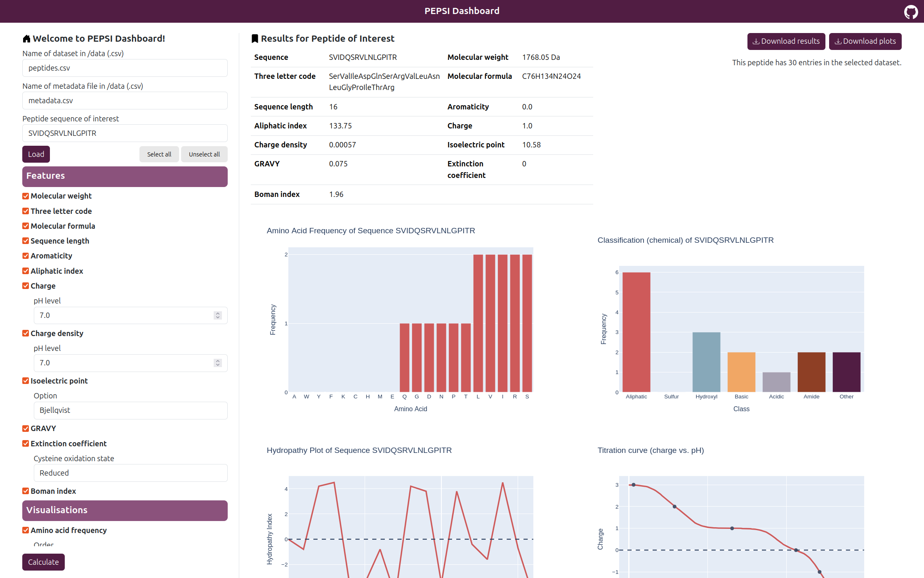This screenshot has width=924, height=578.
Task: Click the Titration curve title
Action: point(651,450)
